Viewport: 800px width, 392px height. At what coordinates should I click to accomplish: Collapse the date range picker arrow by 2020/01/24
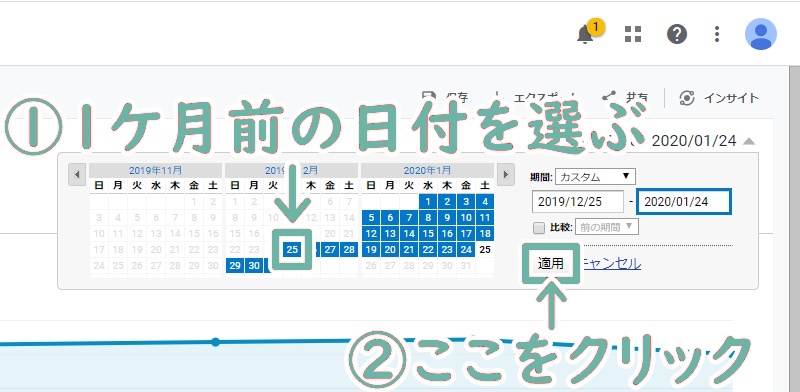[748, 141]
